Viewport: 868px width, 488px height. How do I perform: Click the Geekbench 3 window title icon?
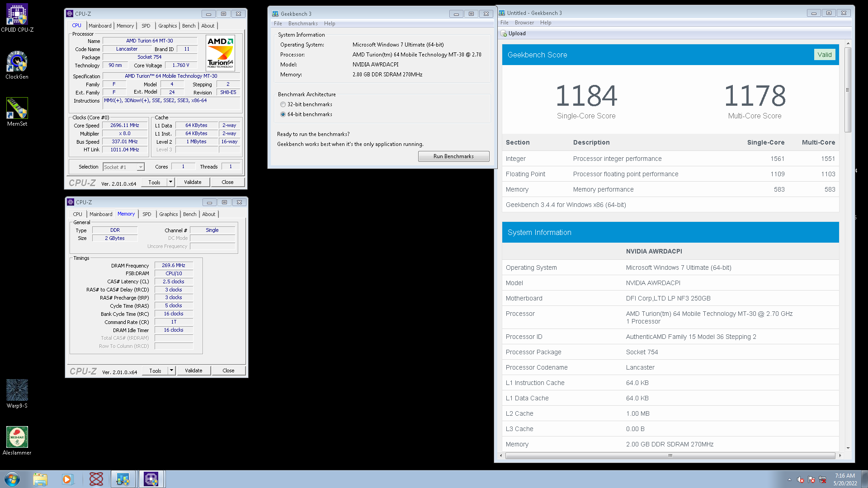275,14
